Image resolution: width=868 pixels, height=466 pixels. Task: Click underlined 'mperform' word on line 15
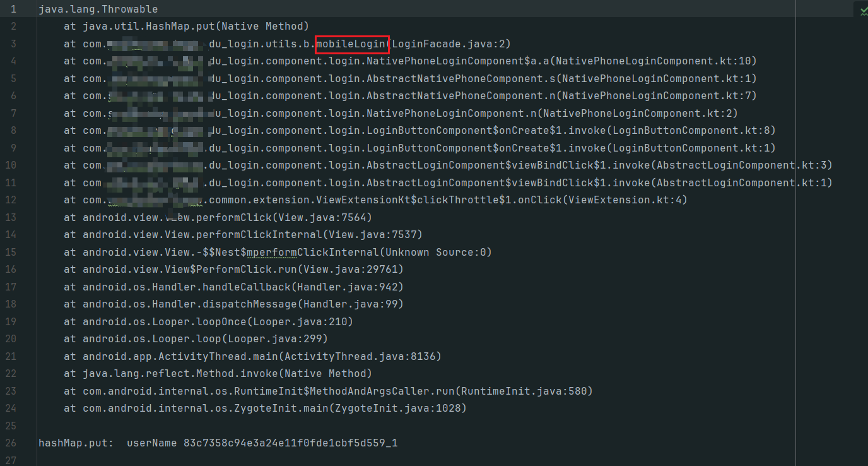[x=272, y=252]
